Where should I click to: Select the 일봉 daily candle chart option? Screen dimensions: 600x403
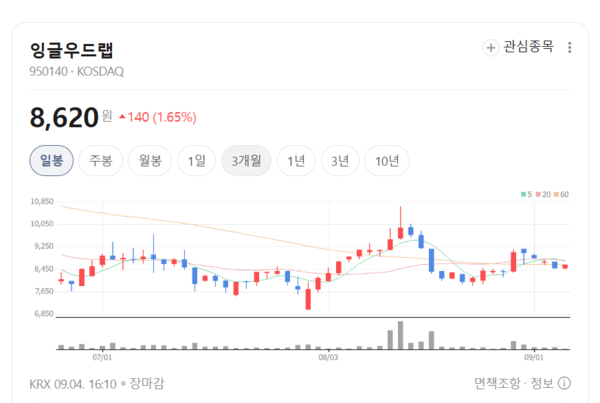[51, 161]
